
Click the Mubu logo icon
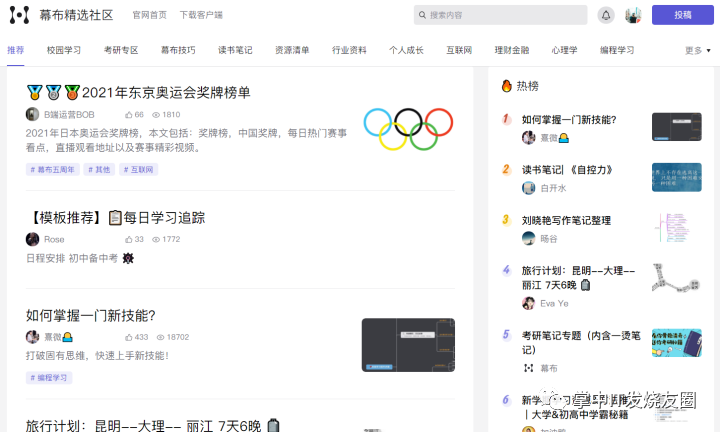pos(19,15)
